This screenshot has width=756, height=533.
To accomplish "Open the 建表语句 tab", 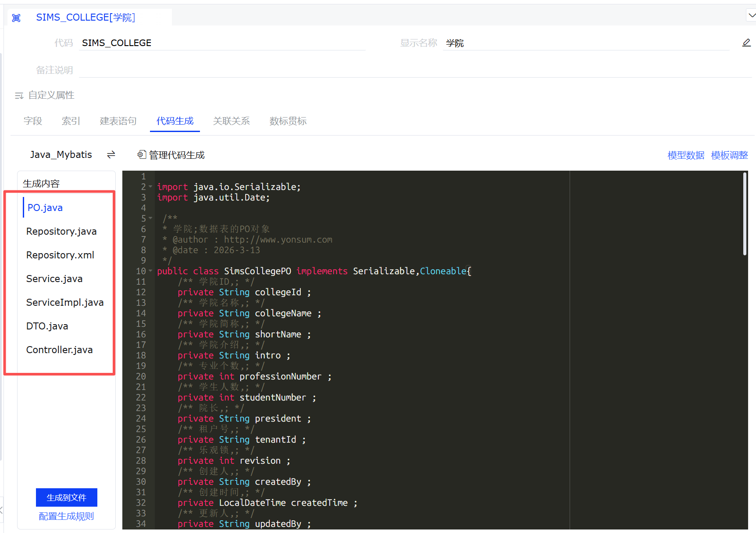I will point(118,121).
